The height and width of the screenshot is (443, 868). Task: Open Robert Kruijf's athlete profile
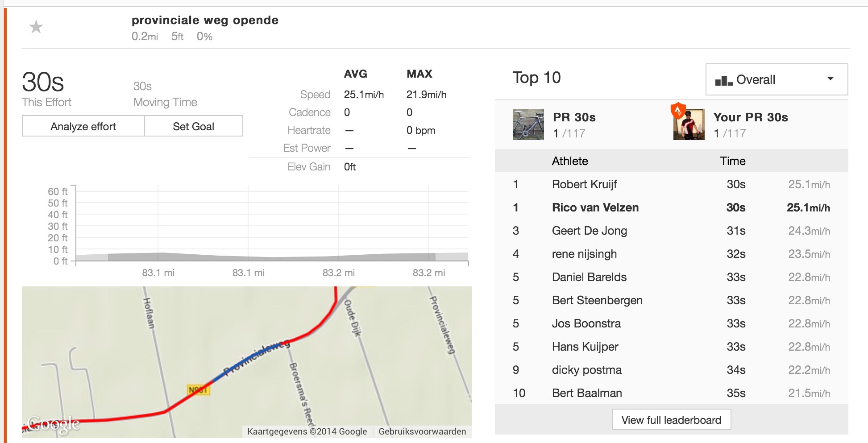coord(584,184)
